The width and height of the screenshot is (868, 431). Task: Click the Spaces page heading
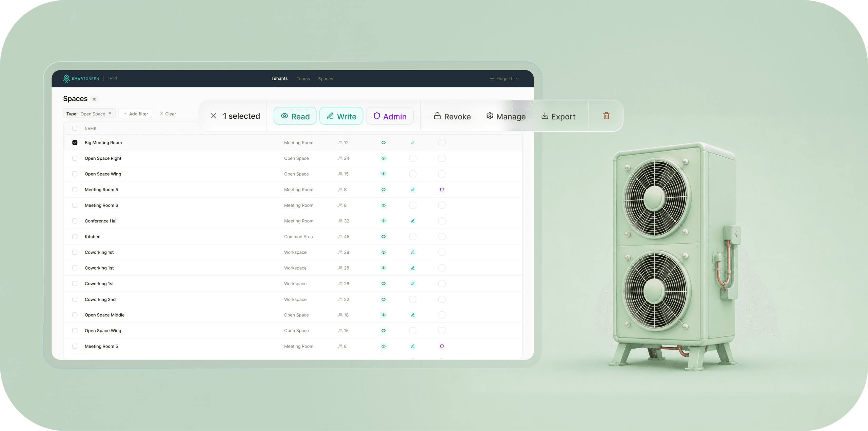point(75,99)
